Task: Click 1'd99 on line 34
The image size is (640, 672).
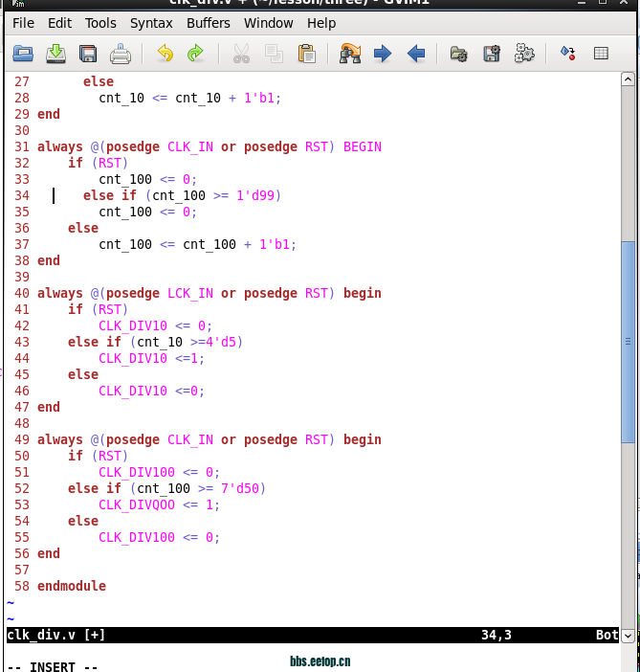Action: point(255,196)
